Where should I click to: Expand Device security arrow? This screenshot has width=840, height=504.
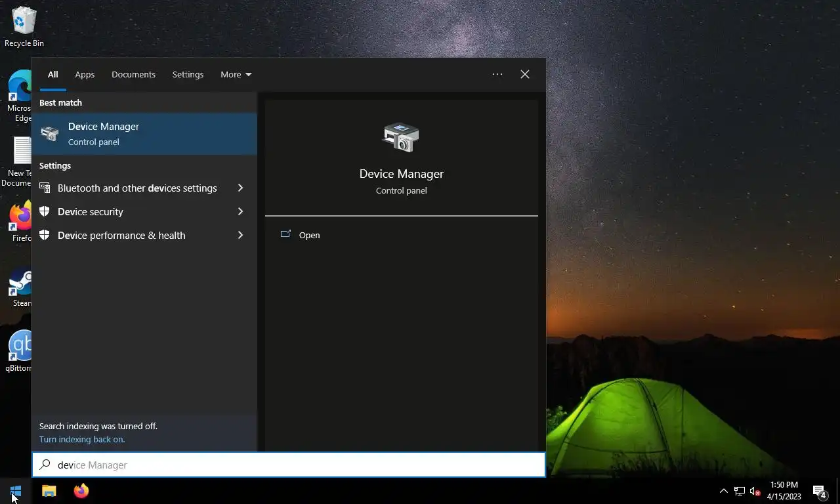(x=240, y=211)
